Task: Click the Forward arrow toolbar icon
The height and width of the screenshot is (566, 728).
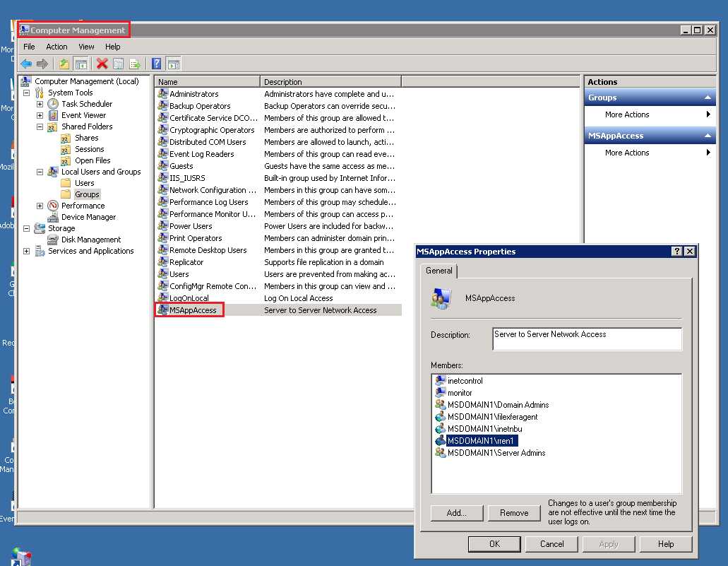Action: [x=42, y=64]
